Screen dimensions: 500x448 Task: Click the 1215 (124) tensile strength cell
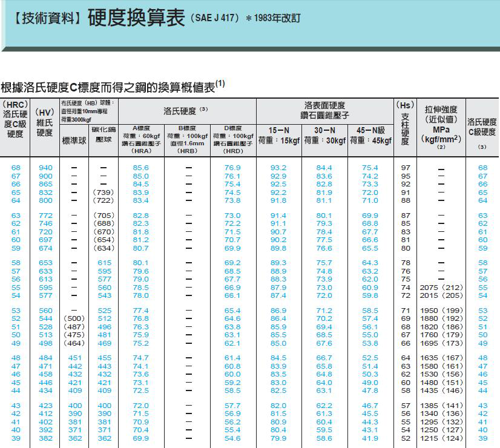tap(441, 438)
